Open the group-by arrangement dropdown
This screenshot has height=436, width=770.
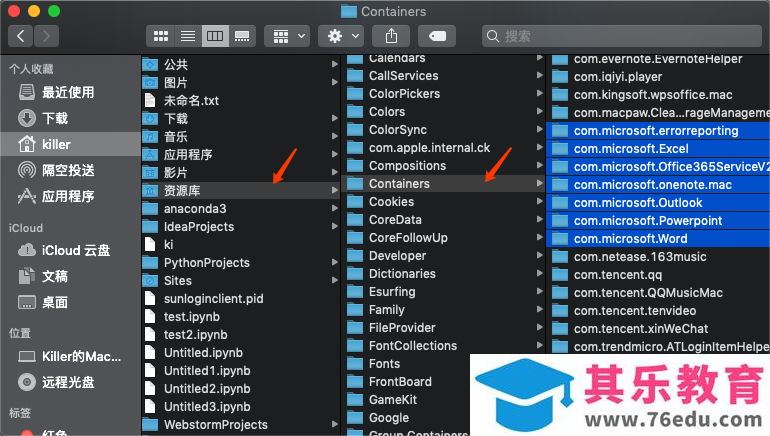click(x=287, y=36)
